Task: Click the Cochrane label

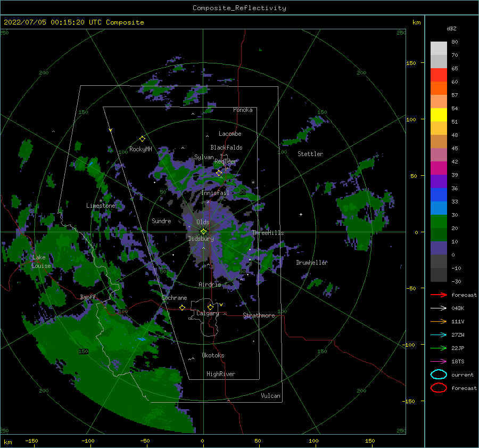Action: pyautogui.click(x=174, y=298)
